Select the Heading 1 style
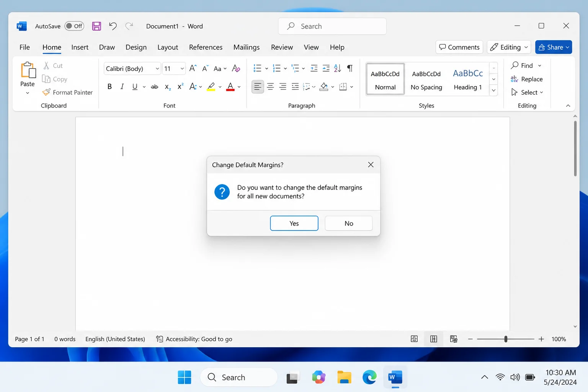The height and width of the screenshot is (392, 588). tap(467, 79)
